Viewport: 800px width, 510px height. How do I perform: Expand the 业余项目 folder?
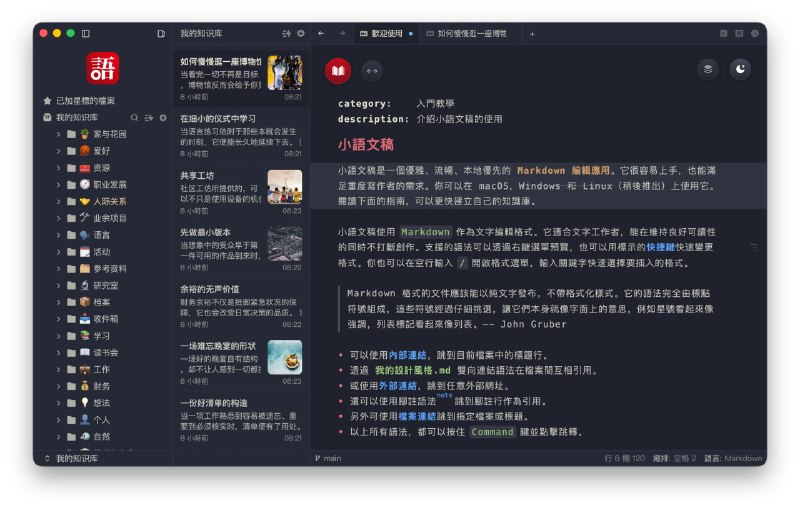(x=58, y=219)
